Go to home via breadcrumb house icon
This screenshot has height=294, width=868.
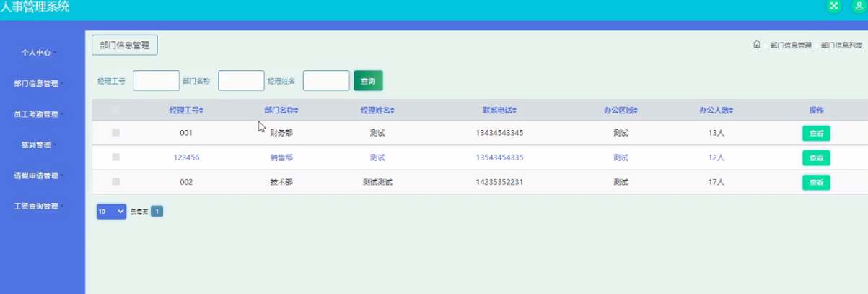pos(757,44)
